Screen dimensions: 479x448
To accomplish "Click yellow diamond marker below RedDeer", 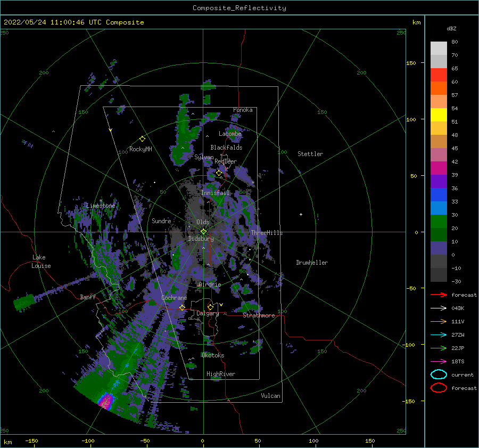I will (x=219, y=173).
